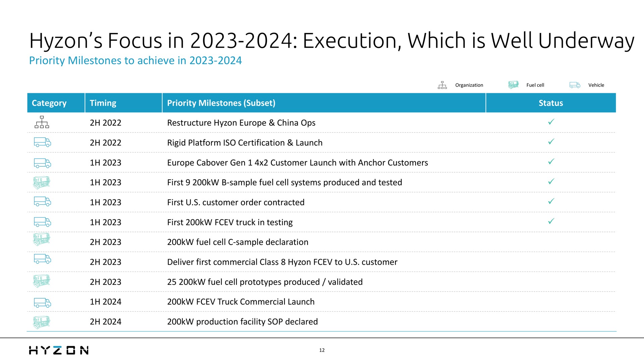The width and height of the screenshot is (644, 362).
Task: Click truck icon in First 200kW FCEV truck row
Action: [x=42, y=222]
